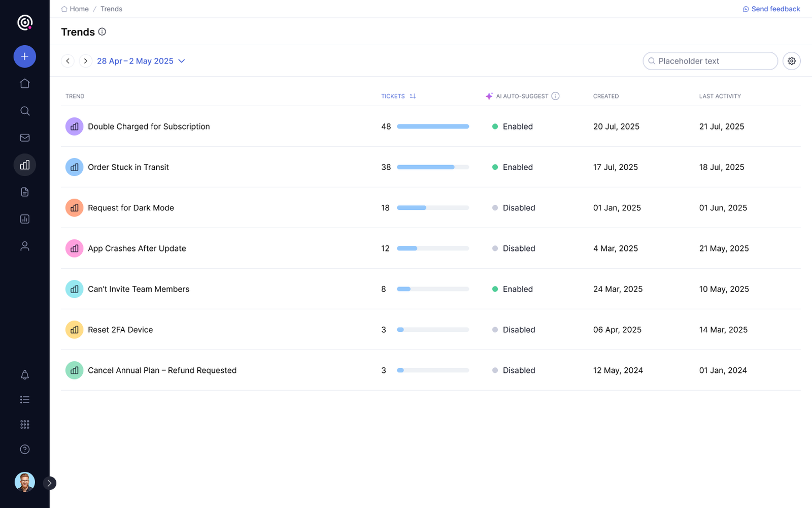The height and width of the screenshot is (508, 812).
Task: Click Disabled status for Reset 2FA Device
Action: 514,330
